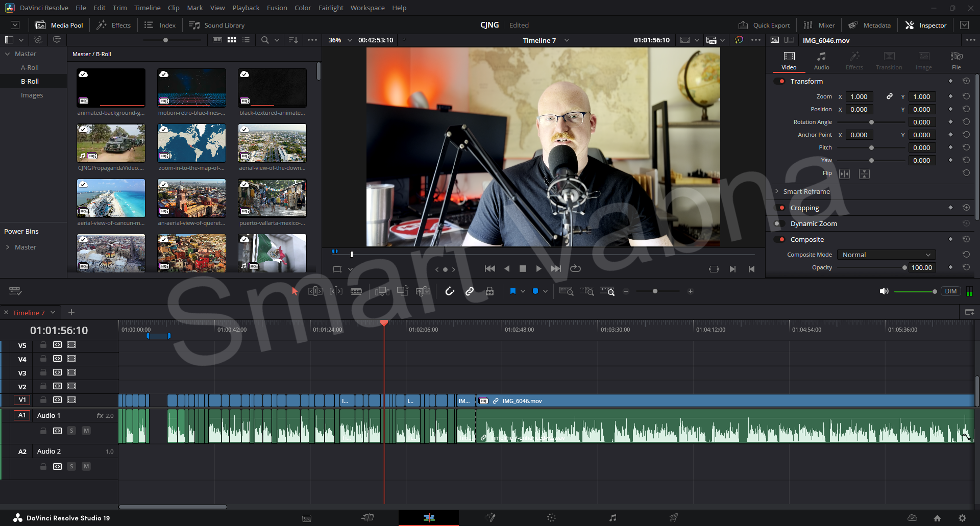The image size is (980, 526).
Task: Play the timeline forward
Action: click(x=538, y=268)
